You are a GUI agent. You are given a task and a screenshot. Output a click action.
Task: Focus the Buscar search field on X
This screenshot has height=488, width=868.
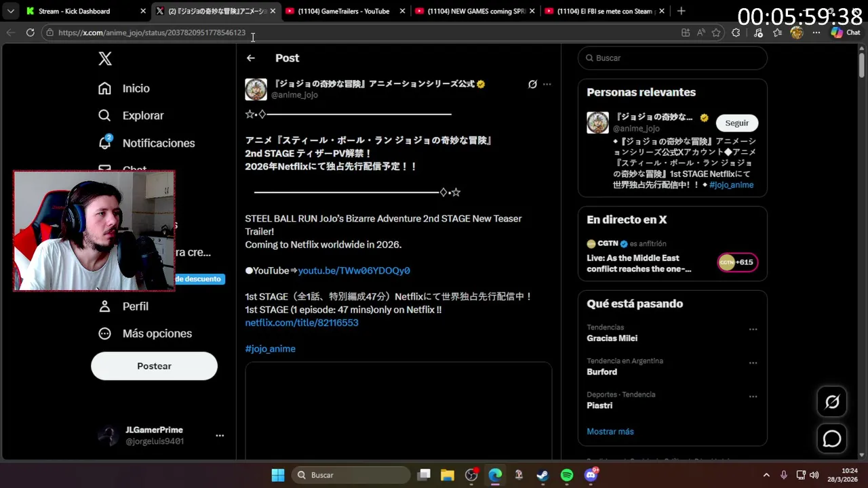pos(673,58)
